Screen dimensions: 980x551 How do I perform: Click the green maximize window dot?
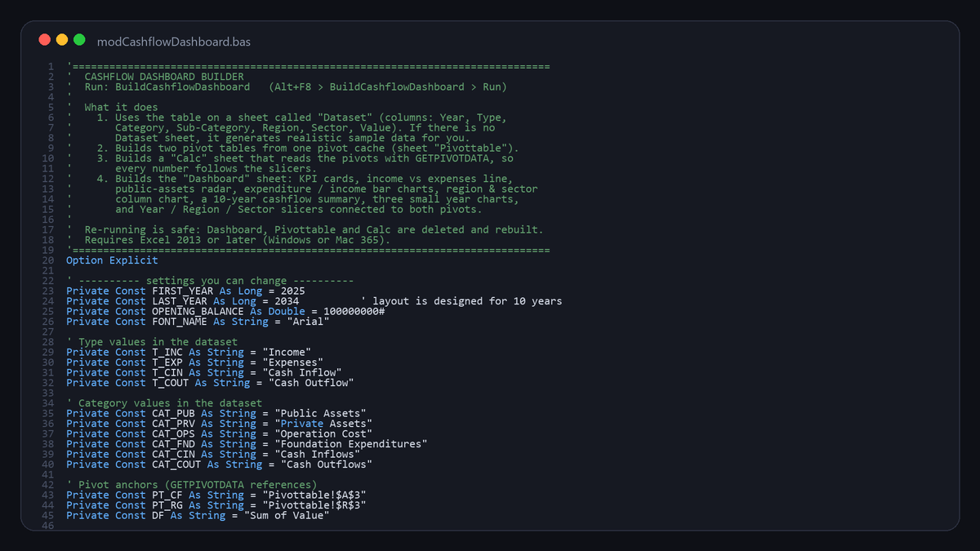pos(79,40)
